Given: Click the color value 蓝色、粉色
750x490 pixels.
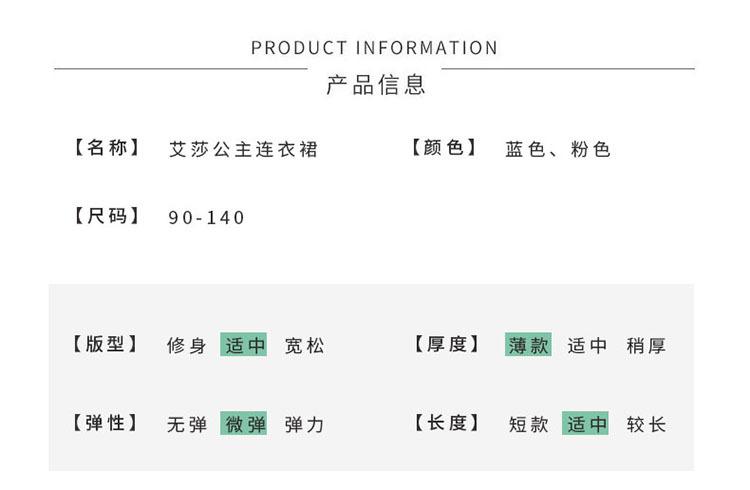Looking at the screenshot, I should click(558, 149).
